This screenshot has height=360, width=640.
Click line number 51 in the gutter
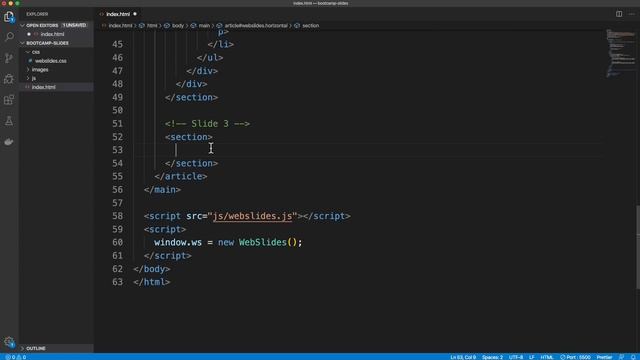(117, 124)
